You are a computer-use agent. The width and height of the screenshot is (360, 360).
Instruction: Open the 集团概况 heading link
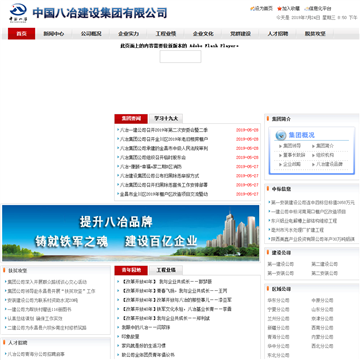pos(301,135)
